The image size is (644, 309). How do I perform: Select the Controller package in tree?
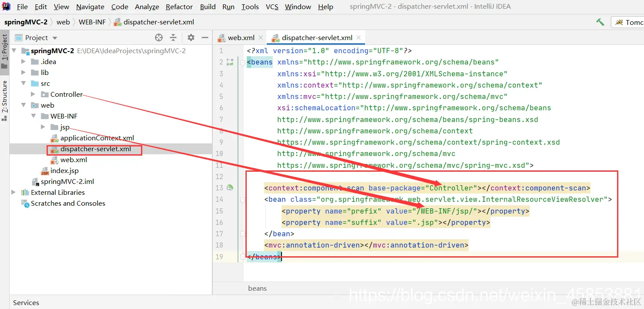coord(66,94)
